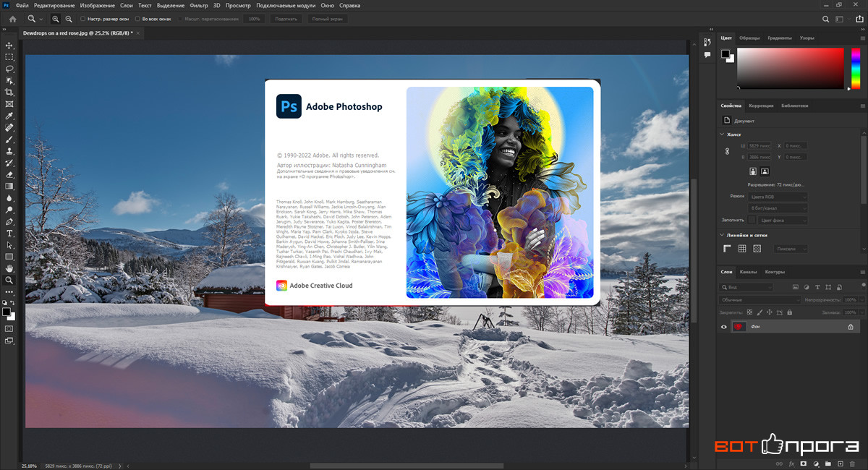Select the Rectangular Marquee tool
The width and height of the screenshot is (868, 470).
pos(9,56)
